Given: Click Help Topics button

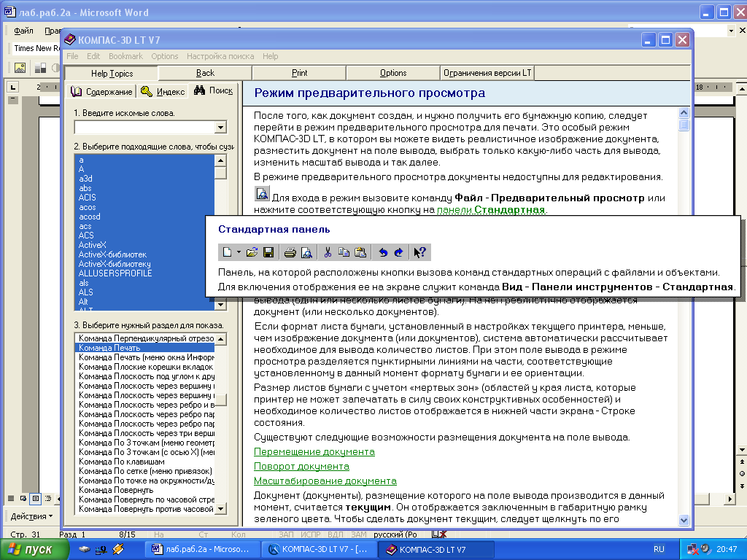Looking at the screenshot, I should [x=112, y=74].
